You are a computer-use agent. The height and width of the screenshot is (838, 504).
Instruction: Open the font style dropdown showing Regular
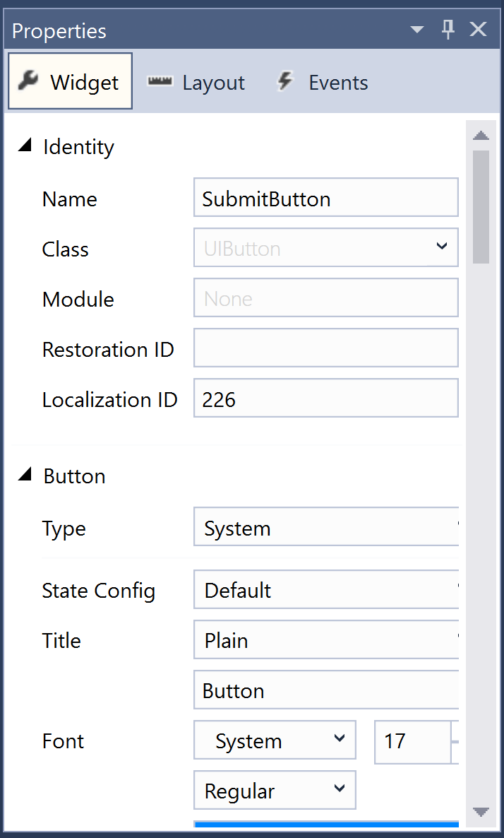point(275,790)
